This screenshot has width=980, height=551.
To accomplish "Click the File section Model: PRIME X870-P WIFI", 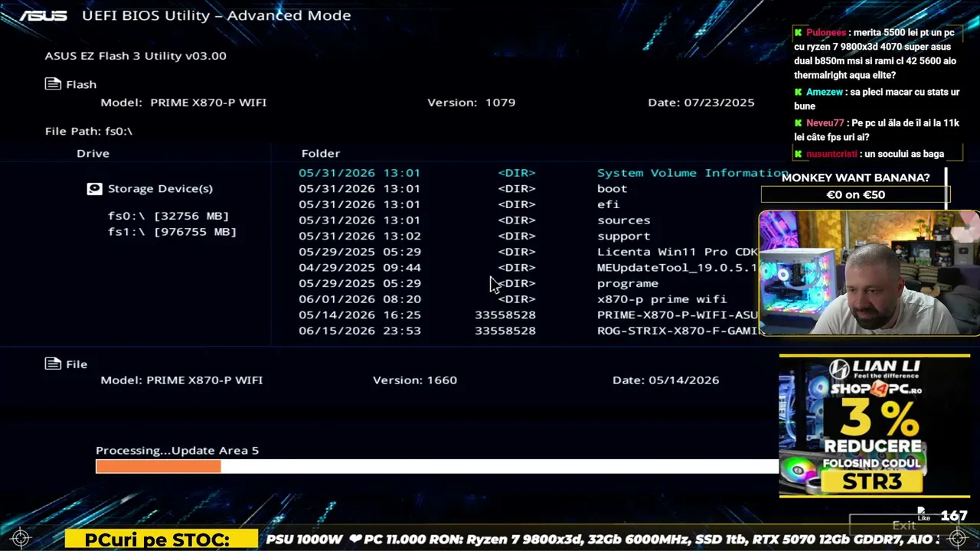I will (181, 380).
